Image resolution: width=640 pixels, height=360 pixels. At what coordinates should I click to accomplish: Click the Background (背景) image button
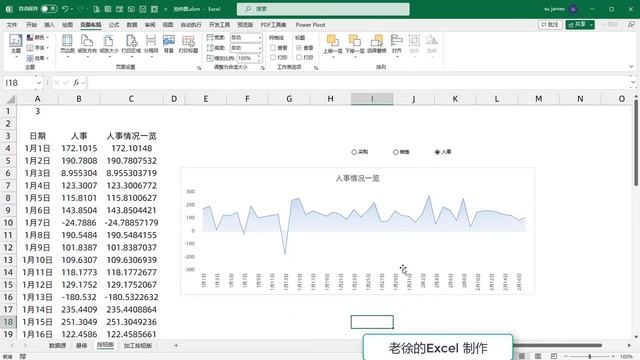coord(169,44)
